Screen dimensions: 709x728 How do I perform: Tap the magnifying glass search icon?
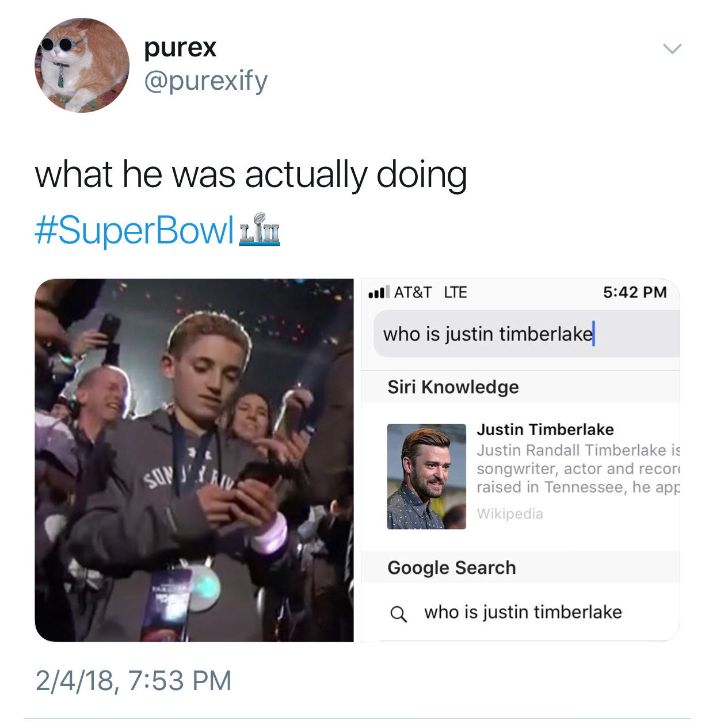pos(398,613)
